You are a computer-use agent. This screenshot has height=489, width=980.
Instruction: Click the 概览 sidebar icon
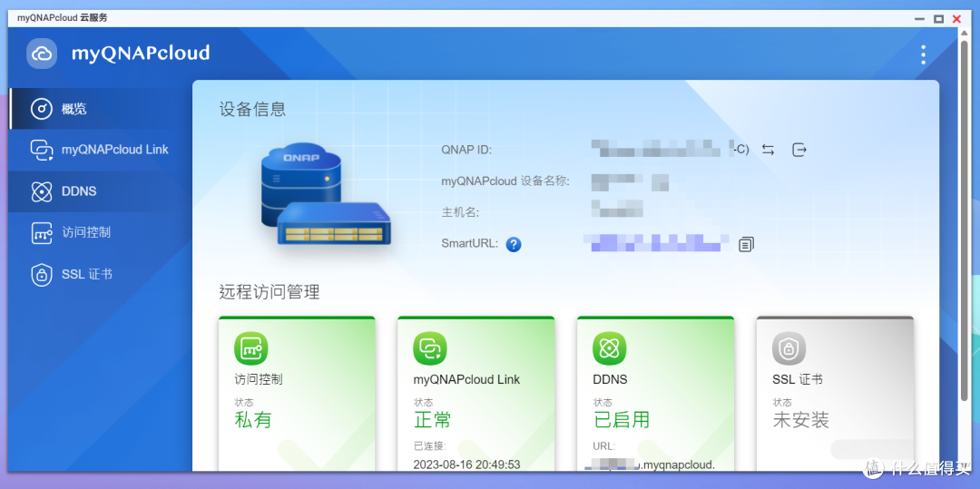pos(41,109)
